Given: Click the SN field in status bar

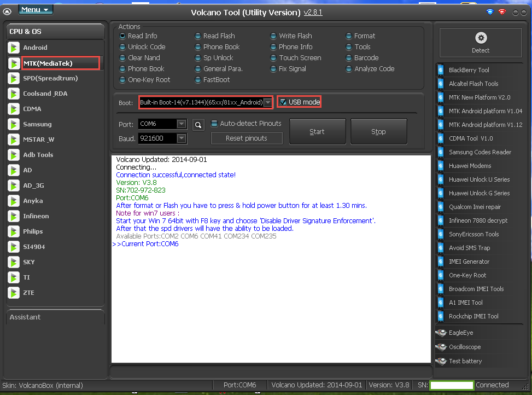Looking at the screenshot, I should (x=451, y=385).
